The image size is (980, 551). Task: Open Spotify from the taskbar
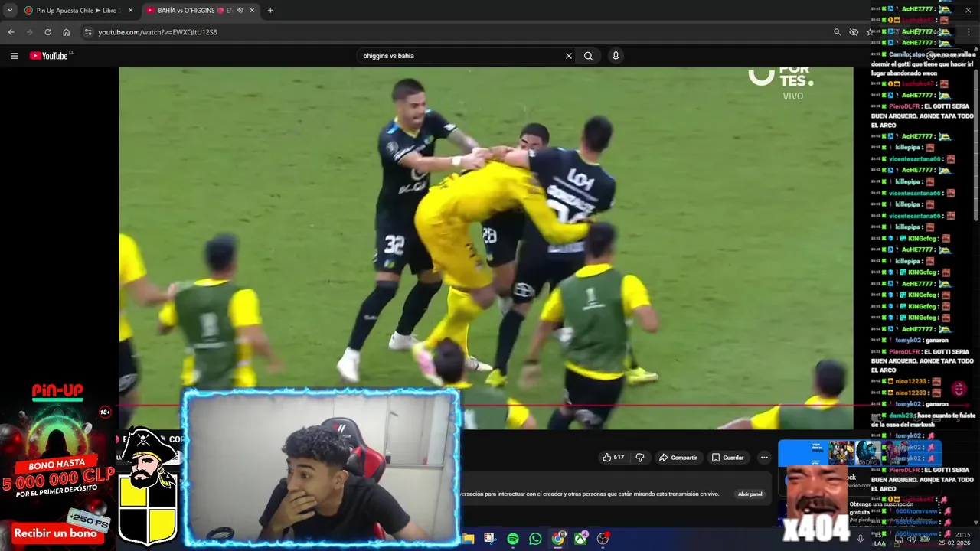click(513, 539)
